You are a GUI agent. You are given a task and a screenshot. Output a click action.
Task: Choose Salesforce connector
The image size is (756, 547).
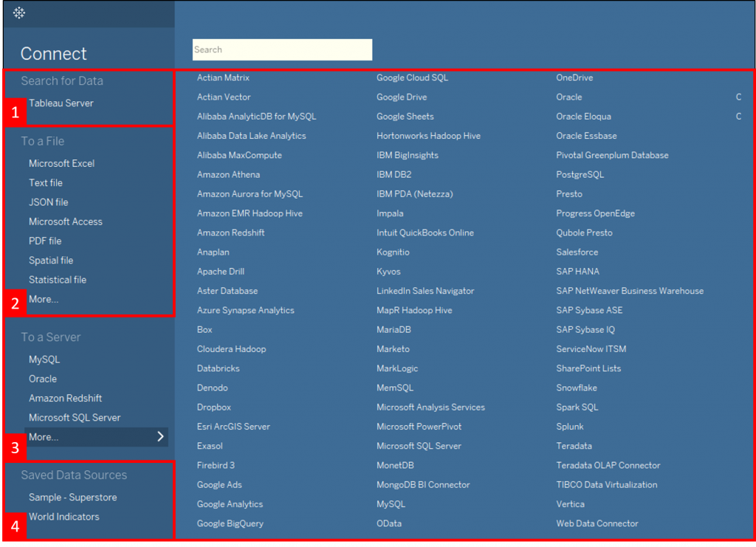coord(577,252)
